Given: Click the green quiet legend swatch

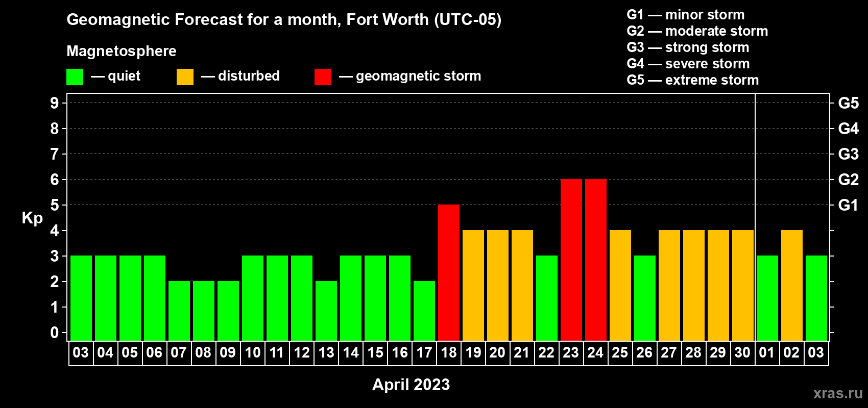Looking at the screenshot, I should [x=75, y=77].
